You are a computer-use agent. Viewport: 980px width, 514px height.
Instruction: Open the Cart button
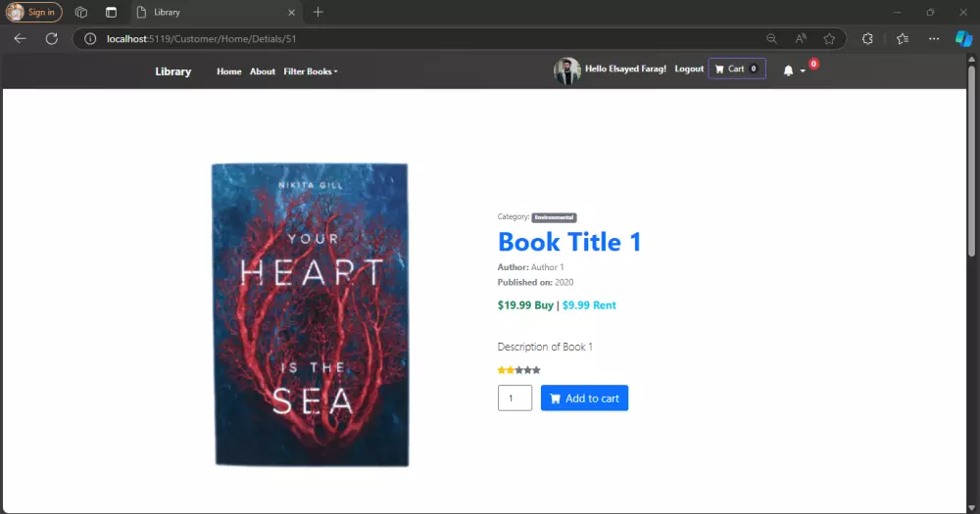point(737,69)
